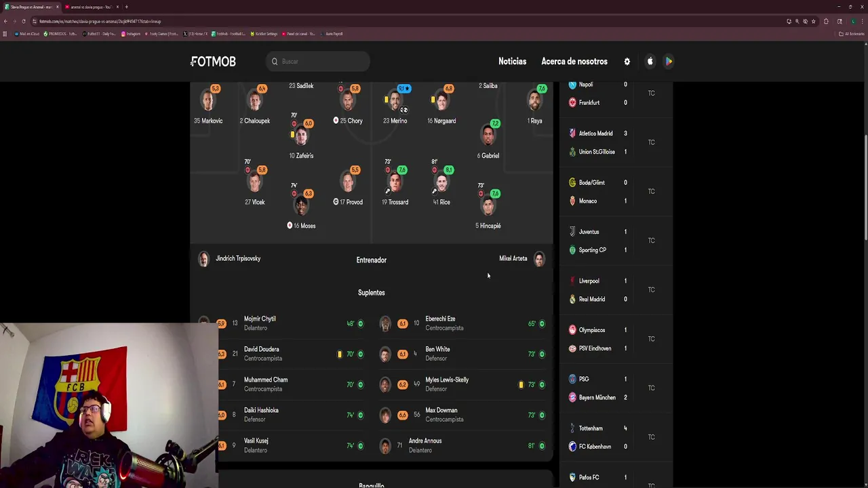Click Ben White's substitute photo
868x488 pixels.
pyautogui.click(x=385, y=354)
